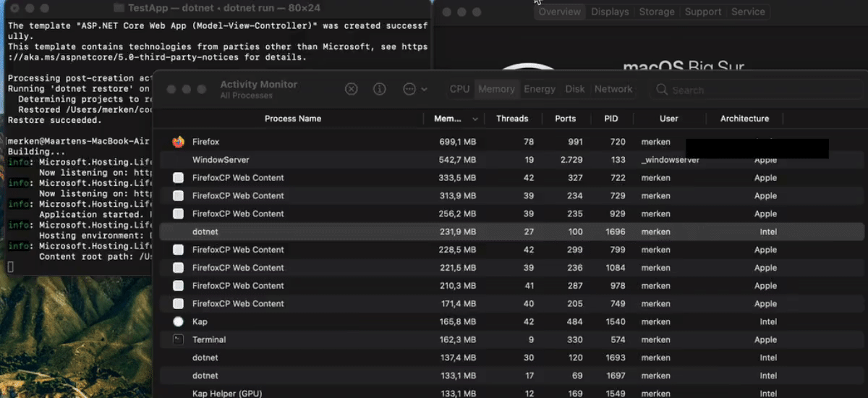
Task: Click the Kap process icon
Action: click(x=179, y=321)
